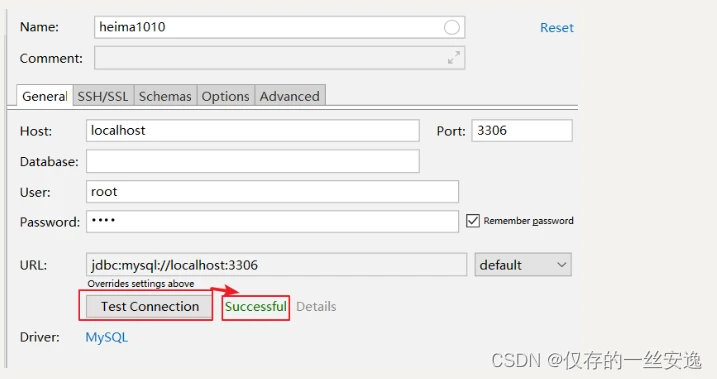Focus the User field containing root
Viewport: 717px width, 379px height.
(x=272, y=192)
